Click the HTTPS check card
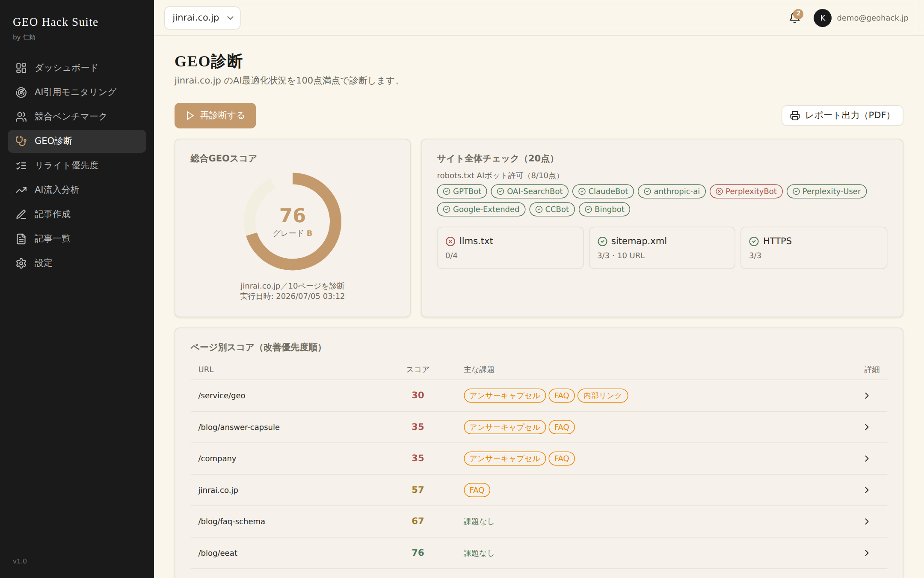The height and width of the screenshot is (578, 924). 814,248
